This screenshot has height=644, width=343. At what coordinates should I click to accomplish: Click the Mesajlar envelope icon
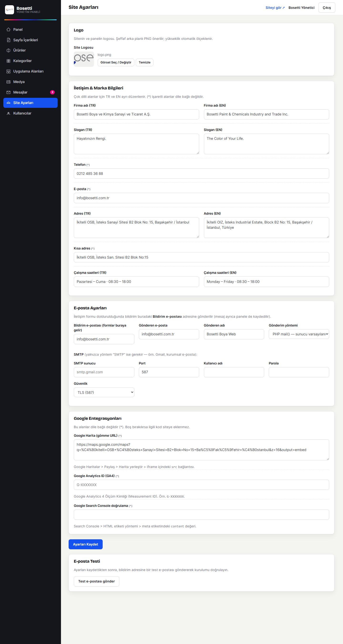tap(9, 93)
